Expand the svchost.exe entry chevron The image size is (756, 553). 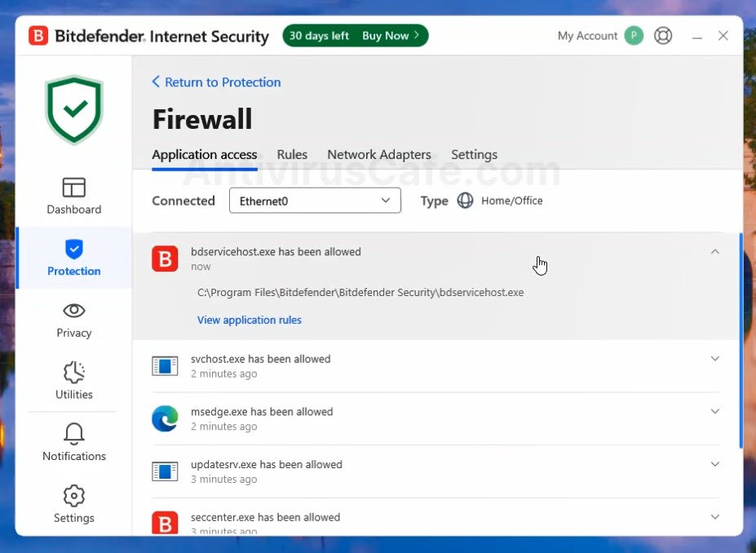[715, 359]
